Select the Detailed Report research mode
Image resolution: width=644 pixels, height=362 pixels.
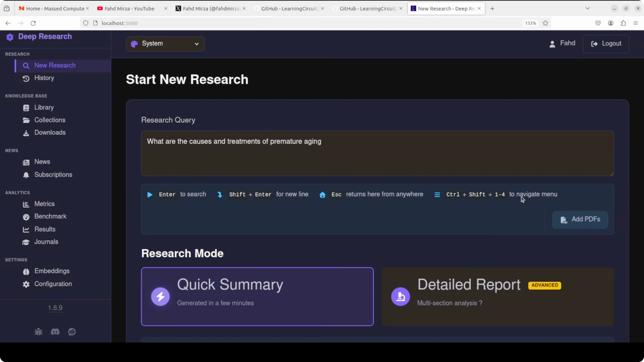[x=498, y=297]
